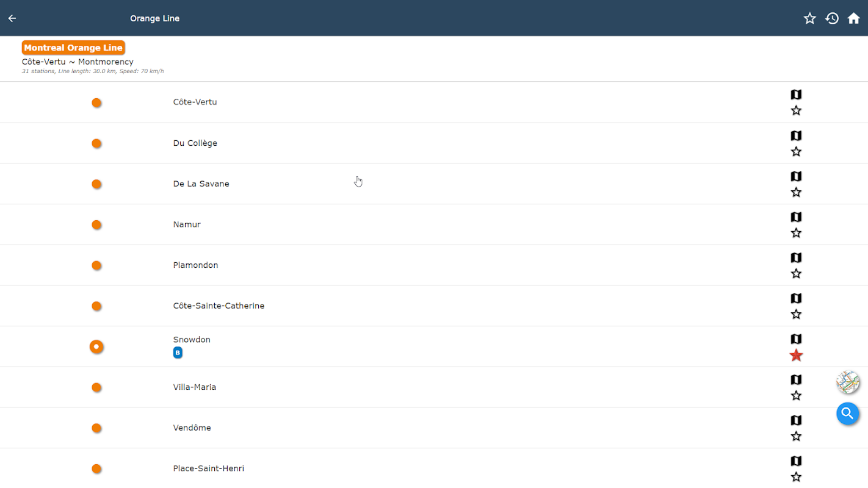Open map for Villa-Maria station

[796, 379]
